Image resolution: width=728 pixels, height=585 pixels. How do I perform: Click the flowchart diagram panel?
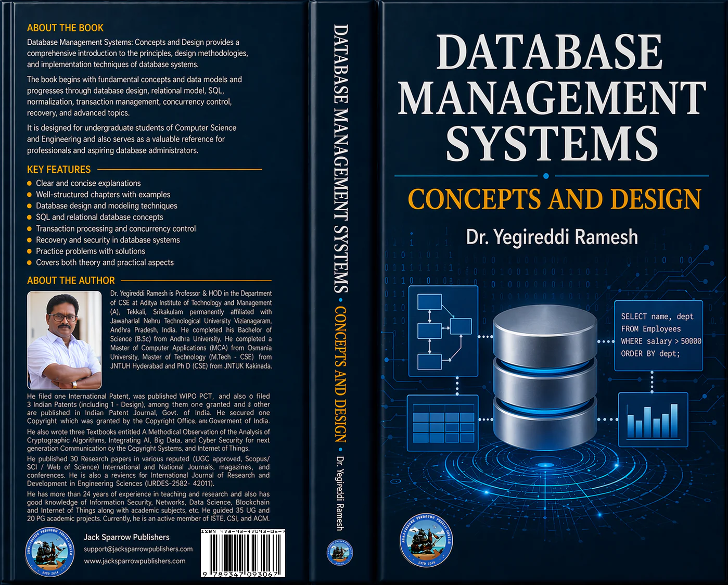tap(444, 331)
